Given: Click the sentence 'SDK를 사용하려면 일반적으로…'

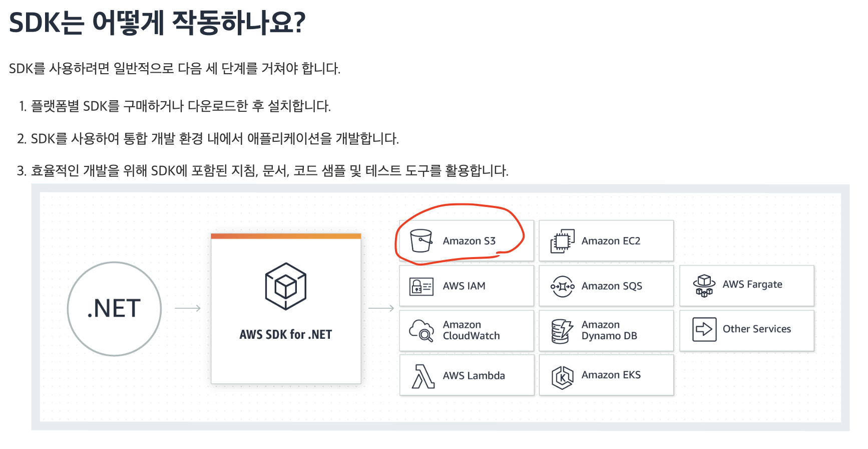Looking at the screenshot, I should (175, 69).
